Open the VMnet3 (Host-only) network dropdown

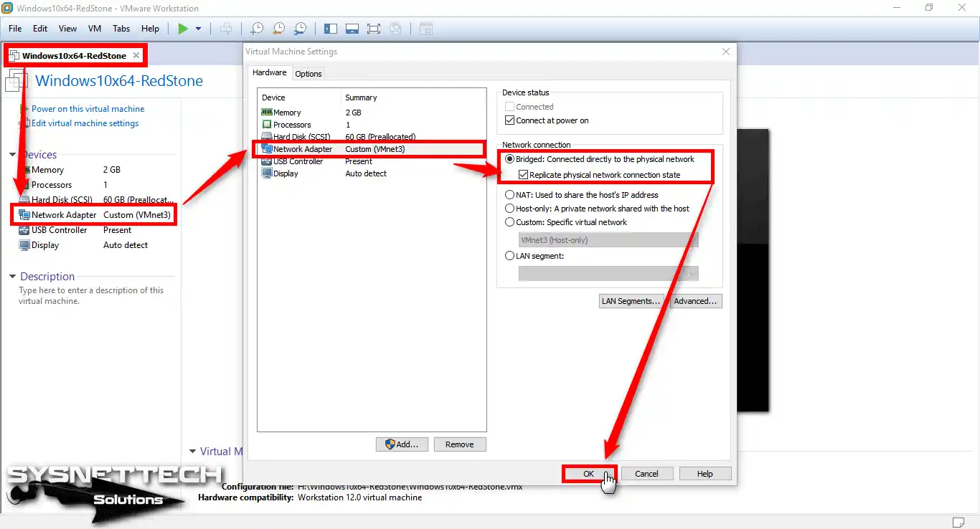(x=608, y=240)
